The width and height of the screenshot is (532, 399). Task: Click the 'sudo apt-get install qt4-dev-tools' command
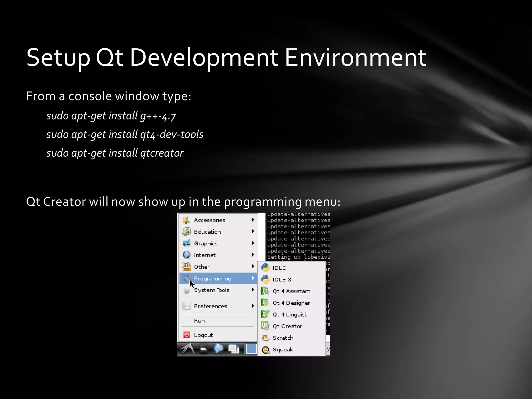[x=125, y=135]
